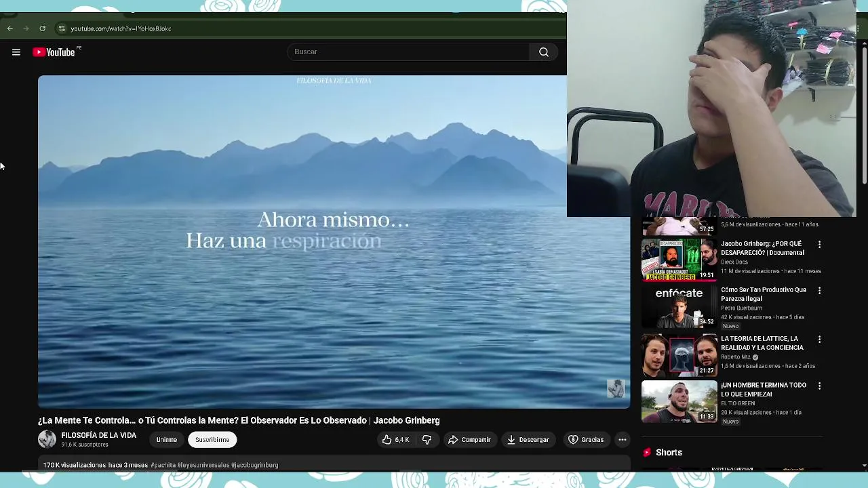868x488 pixels.
Task: Click the browser forward arrow
Action: point(26,28)
